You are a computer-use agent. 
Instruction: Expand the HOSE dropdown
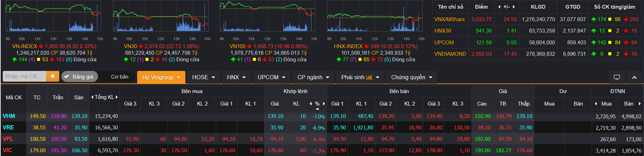204,77
